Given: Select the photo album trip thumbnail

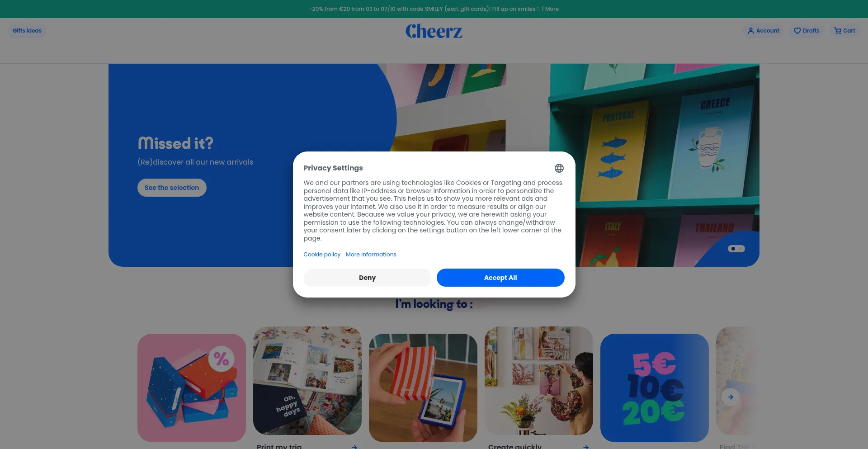Looking at the screenshot, I should click(307, 381).
